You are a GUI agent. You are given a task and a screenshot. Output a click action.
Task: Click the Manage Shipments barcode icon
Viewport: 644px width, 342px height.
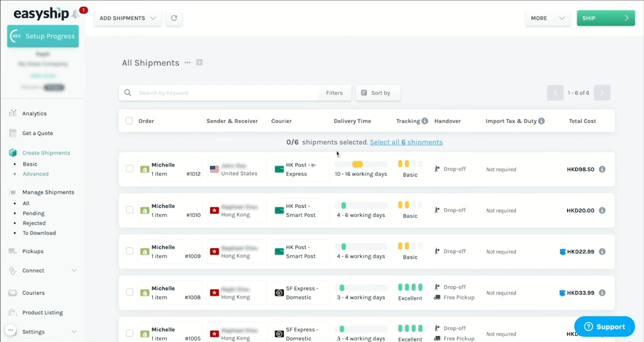tap(13, 192)
